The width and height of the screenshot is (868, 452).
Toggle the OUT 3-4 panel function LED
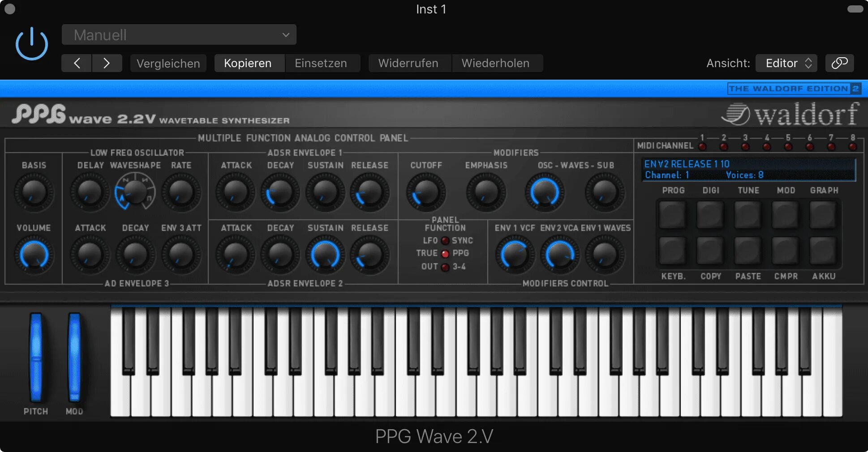[445, 267]
